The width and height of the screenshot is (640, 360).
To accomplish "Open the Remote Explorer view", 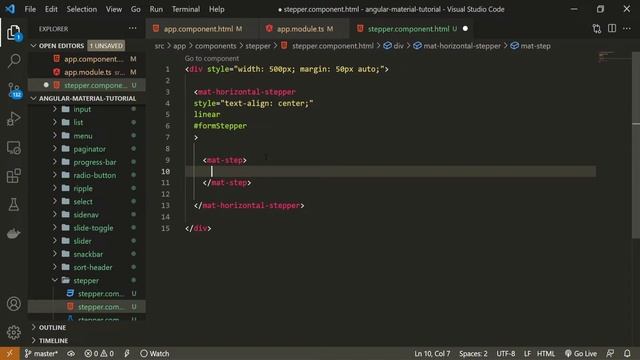I will click(13, 147).
